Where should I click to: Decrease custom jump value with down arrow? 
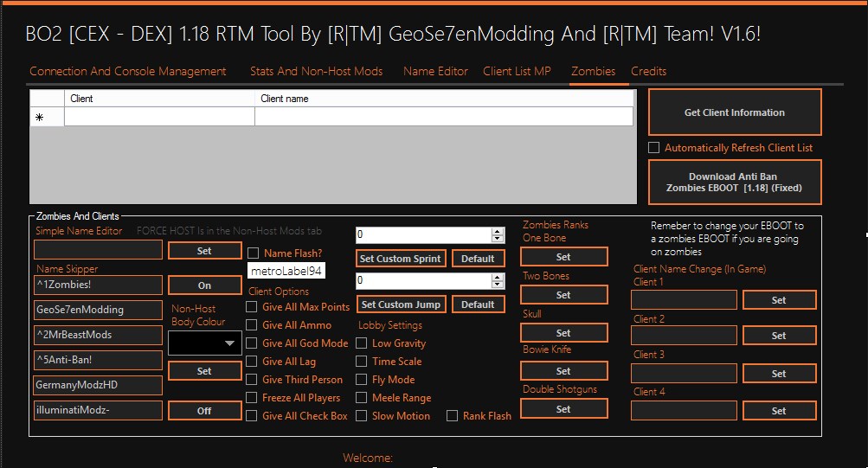(x=498, y=285)
